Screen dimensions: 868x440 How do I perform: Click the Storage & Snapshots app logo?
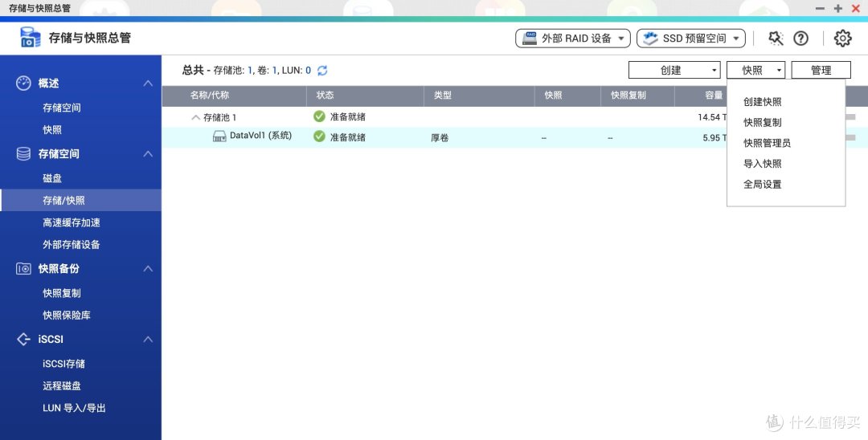(30, 38)
